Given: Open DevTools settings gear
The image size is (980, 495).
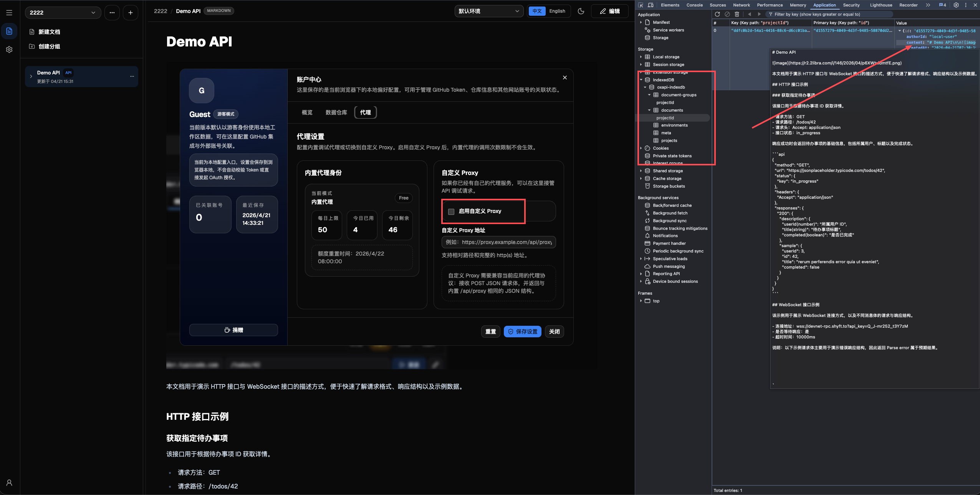Looking at the screenshot, I should point(956,5).
